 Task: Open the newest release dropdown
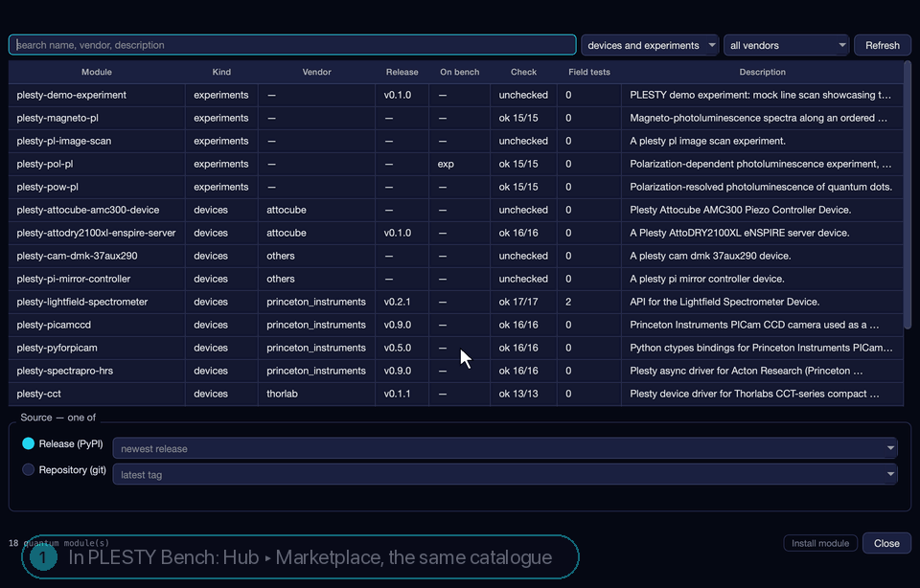tap(505, 448)
